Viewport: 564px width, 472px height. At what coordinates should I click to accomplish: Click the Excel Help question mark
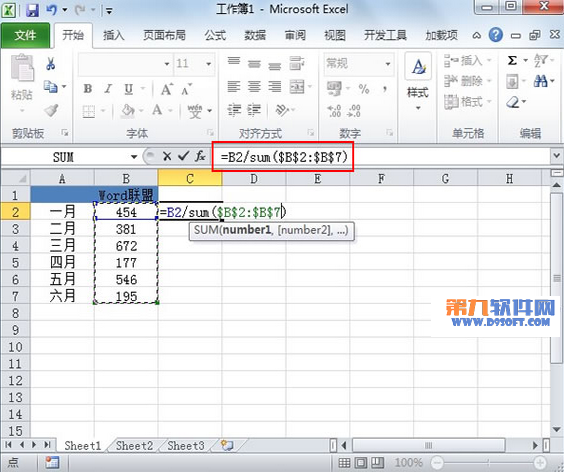pyautogui.click(x=496, y=35)
